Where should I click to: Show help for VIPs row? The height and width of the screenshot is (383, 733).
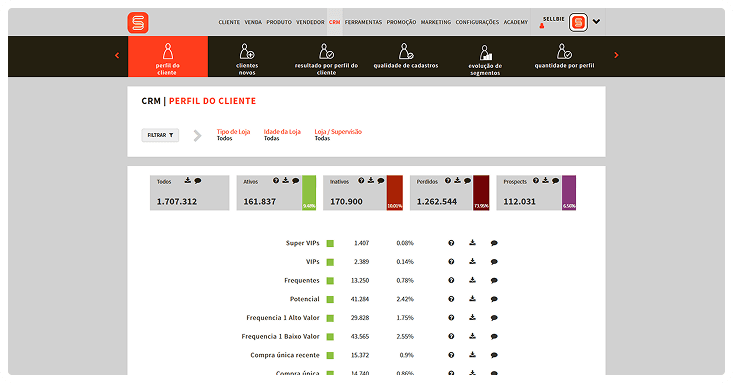pyautogui.click(x=451, y=262)
